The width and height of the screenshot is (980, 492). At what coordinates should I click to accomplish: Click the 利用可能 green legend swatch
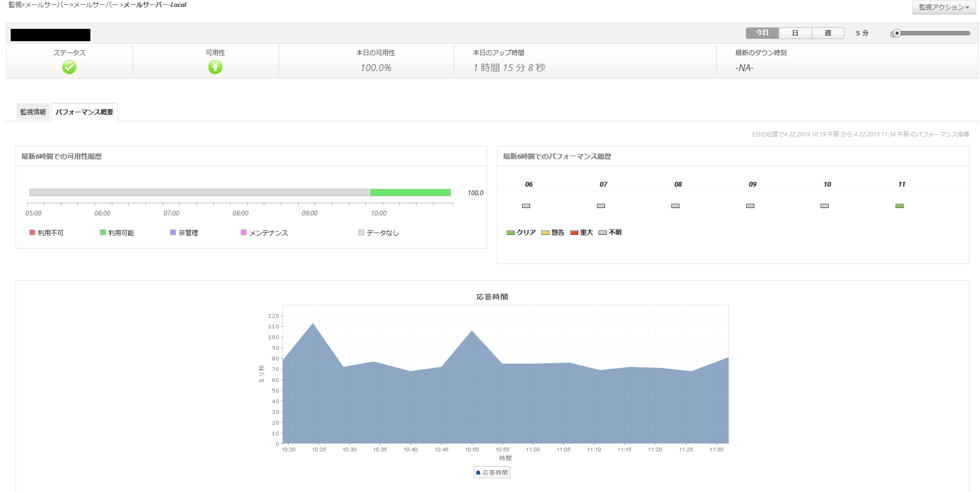103,233
